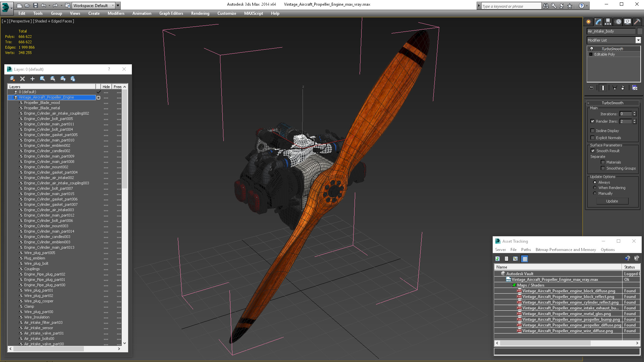This screenshot has height=362, width=644.
Task: Enable Render Iters checkbox
Action: (592, 121)
